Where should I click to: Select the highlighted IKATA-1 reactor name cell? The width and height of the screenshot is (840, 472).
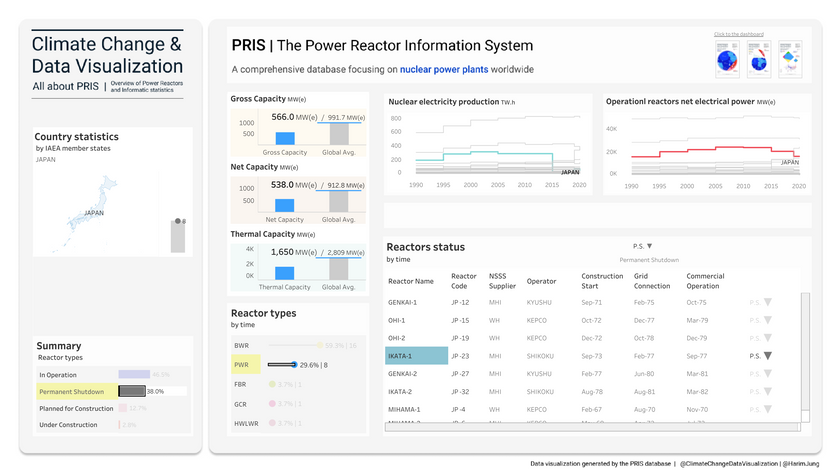click(x=416, y=356)
